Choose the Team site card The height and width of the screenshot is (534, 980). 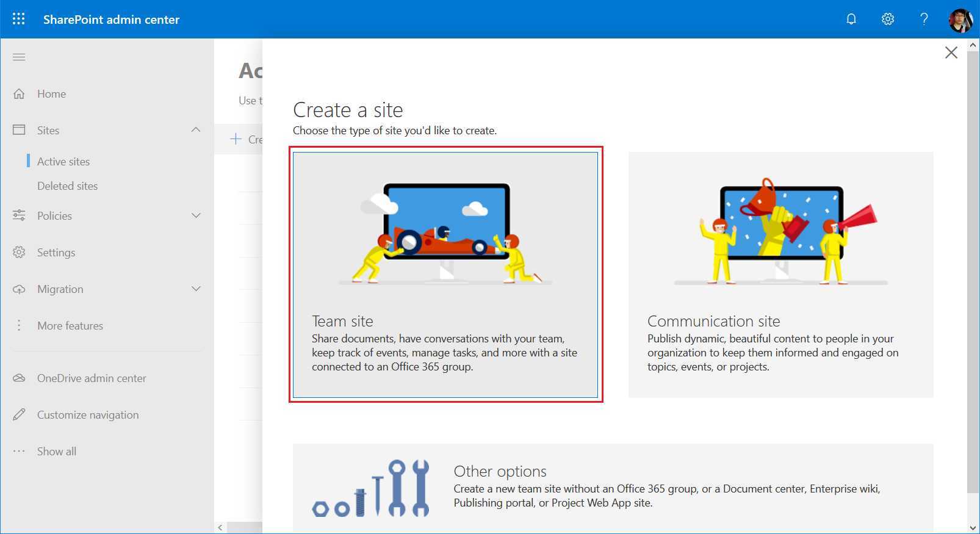tap(445, 275)
